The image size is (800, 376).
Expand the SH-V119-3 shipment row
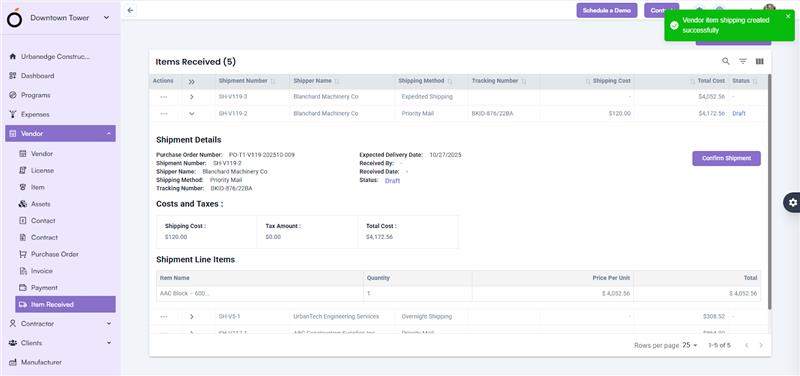[191, 97]
